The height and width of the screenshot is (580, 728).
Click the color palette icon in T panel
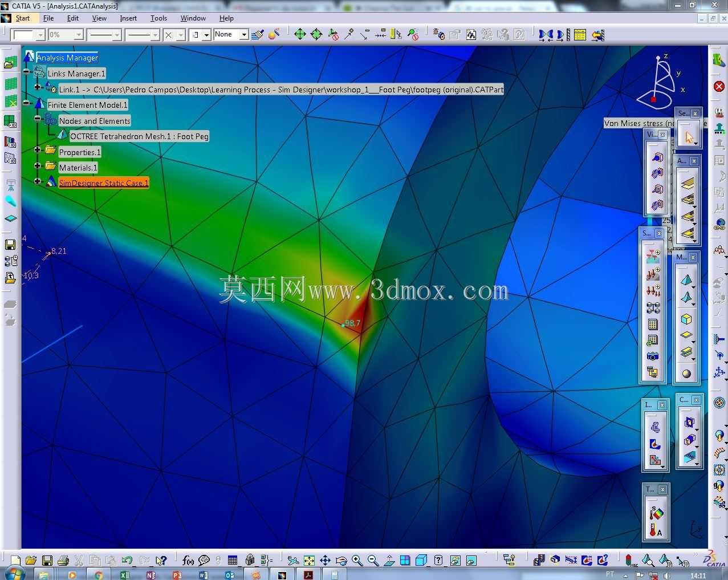coord(656,513)
